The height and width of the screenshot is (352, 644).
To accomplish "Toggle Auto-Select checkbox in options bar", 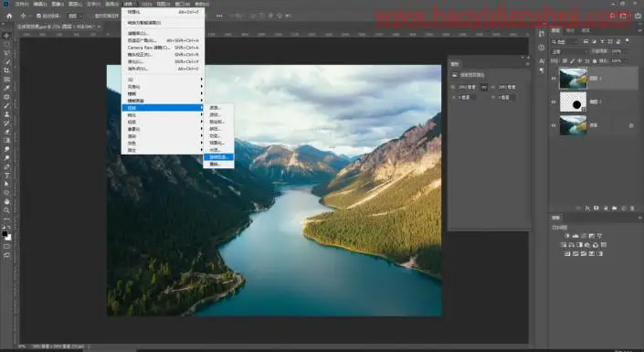I will 38,16.
